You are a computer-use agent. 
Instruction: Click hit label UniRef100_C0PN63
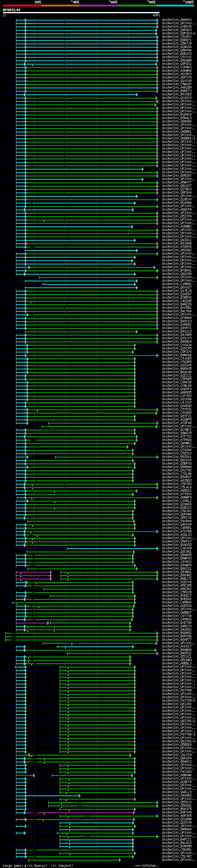pyautogui.click(x=177, y=67)
